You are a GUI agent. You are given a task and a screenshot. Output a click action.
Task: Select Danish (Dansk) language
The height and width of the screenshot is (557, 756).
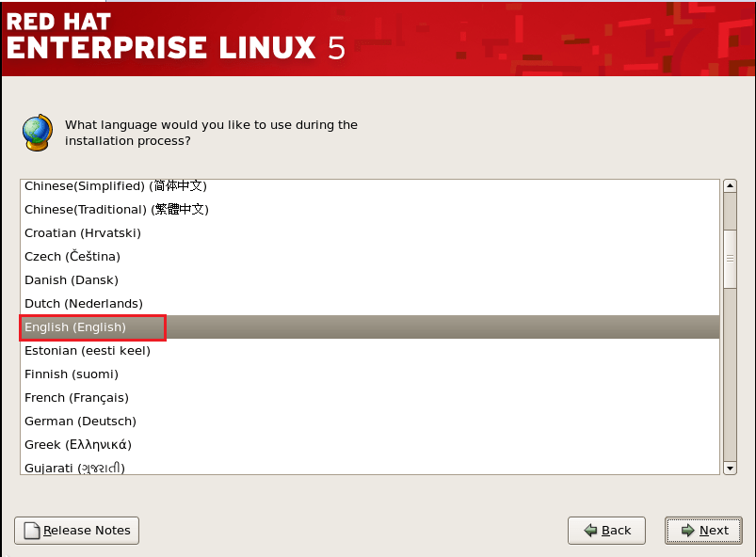pyautogui.click(x=72, y=279)
